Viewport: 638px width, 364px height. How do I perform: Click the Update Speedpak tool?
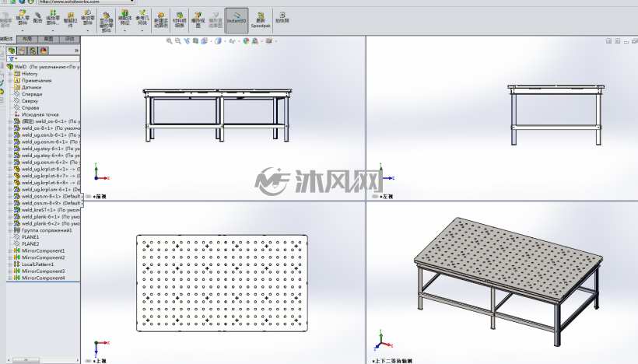coord(261,20)
